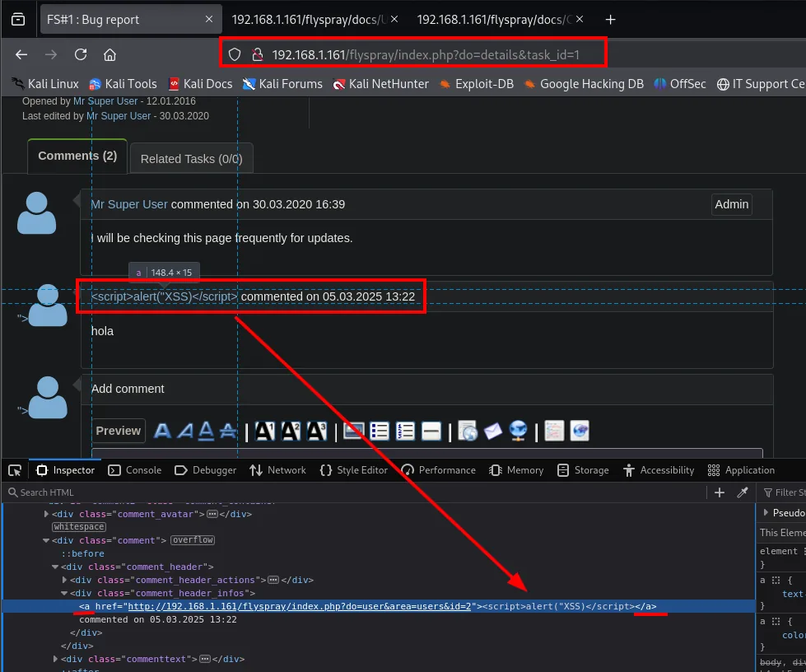This screenshot has width=806, height=672.
Task: Apply bold formatting in comment editor
Action: click(x=162, y=431)
